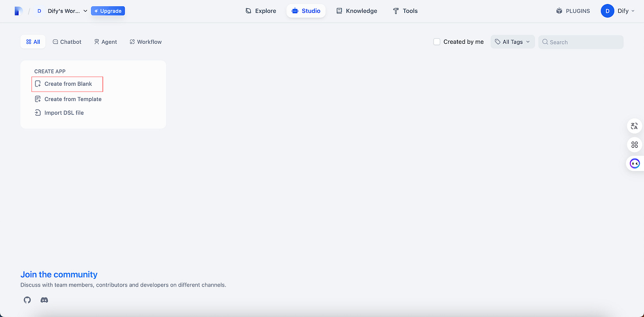
Task: Expand the All Tags dropdown
Action: pos(513,42)
